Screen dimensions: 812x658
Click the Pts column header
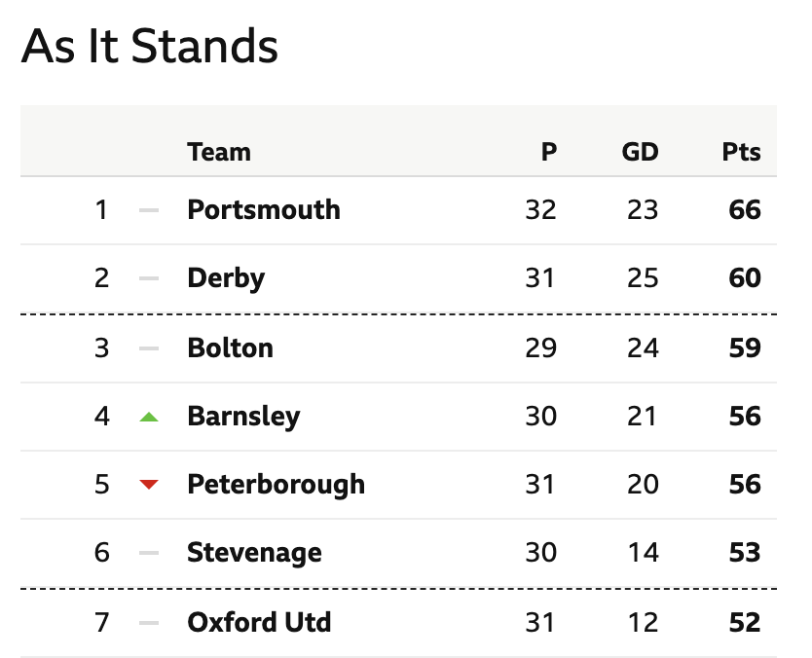(742, 152)
